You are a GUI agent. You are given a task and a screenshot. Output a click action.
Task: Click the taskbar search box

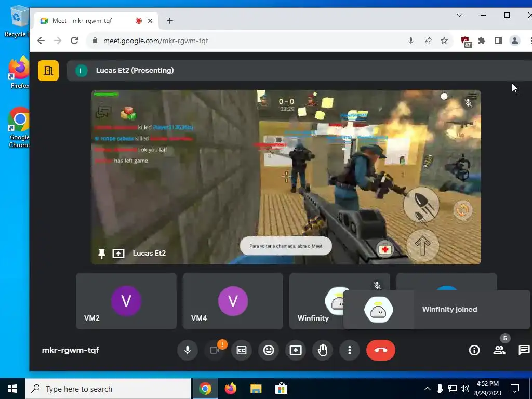click(108, 389)
